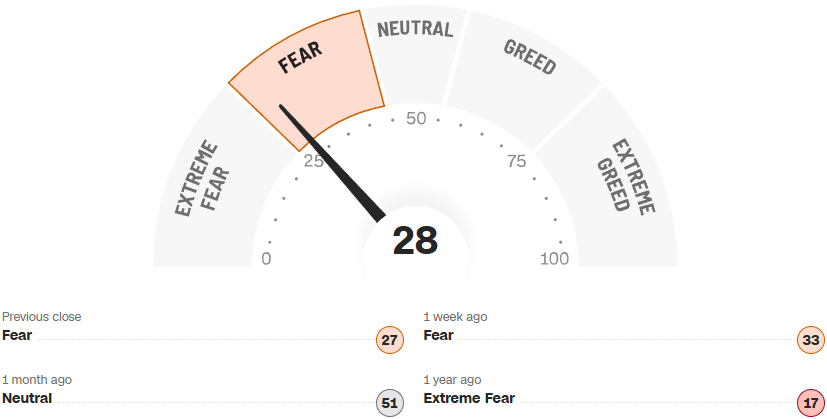Viewport: 827px width, 419px height.
Task: Click the 1 month ago badge 51
Action: (390, 403)
